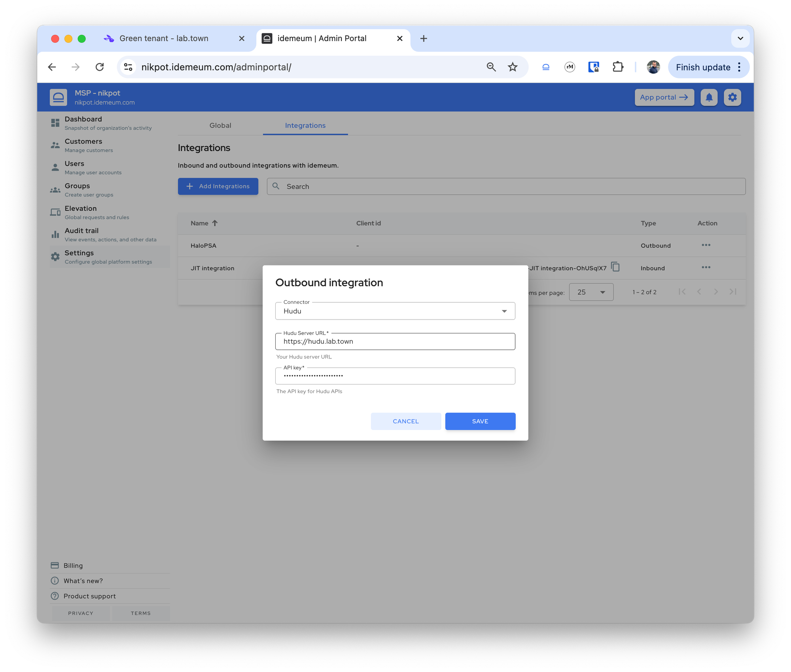Click the idemeum logo in header
791x672 pixels.
click(x=59, y=97)
